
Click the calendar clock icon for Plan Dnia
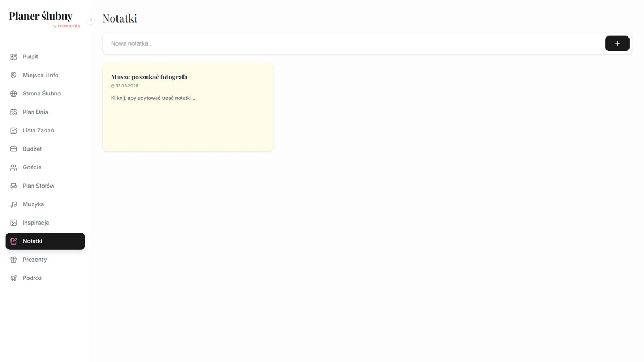pyautogui.click(x=13, y=112)
